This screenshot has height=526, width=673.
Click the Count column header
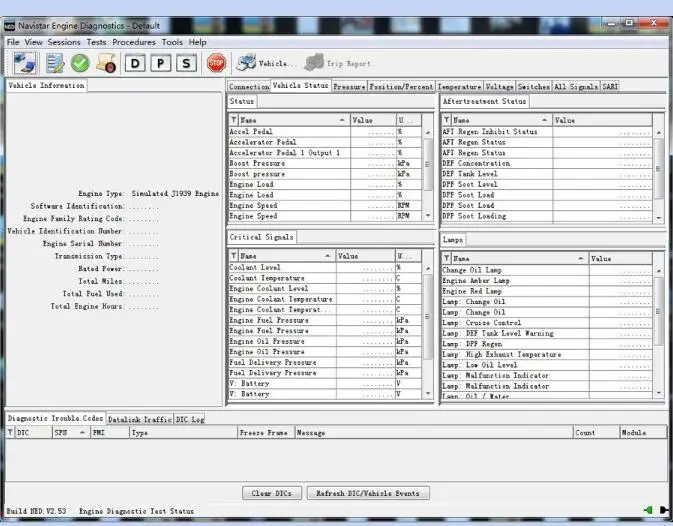pos(597,432)
